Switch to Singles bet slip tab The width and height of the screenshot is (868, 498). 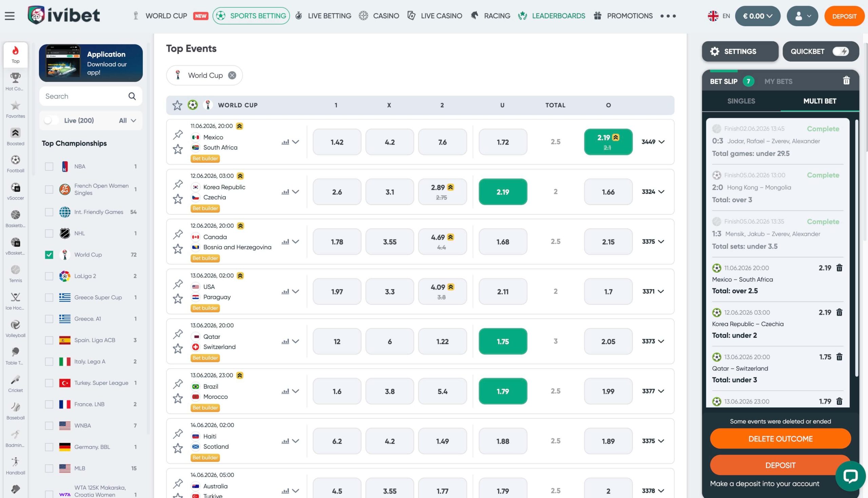coord(741,101)
